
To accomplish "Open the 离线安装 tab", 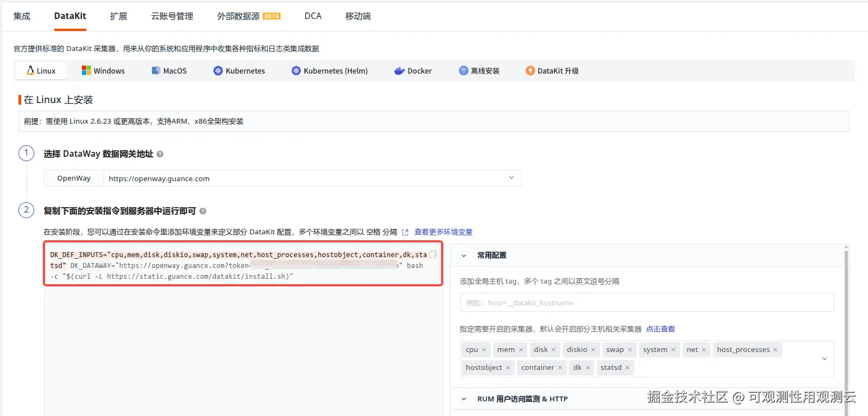I will pos(479,71).
